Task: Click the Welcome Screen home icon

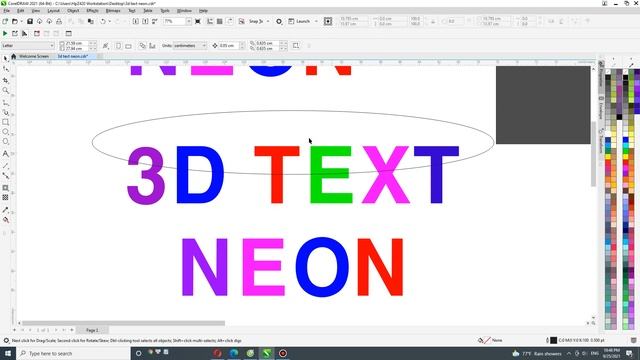Action: point(13,56)
